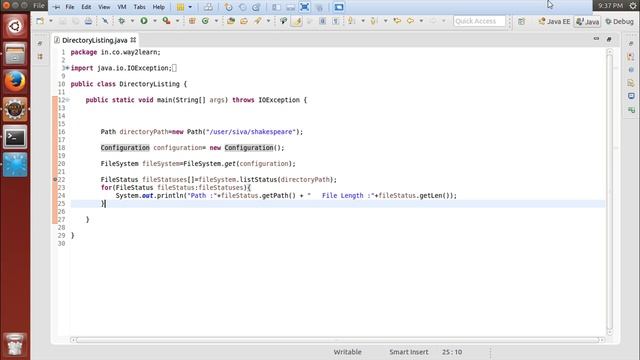Viewport: 640px width, 360px height.
Task: Click the Previous Annotation icon
Action: (x=374, y=21)
